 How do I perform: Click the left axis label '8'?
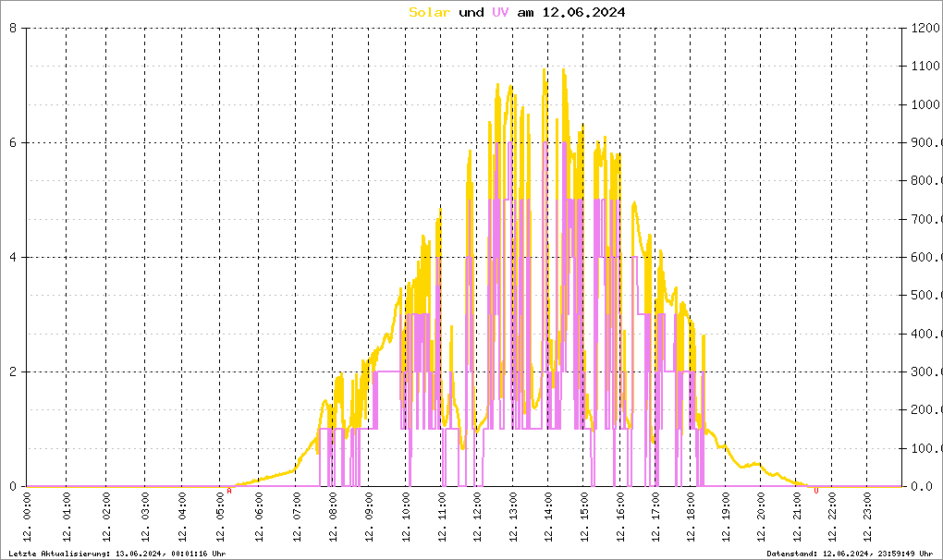(x=13, y=28)
